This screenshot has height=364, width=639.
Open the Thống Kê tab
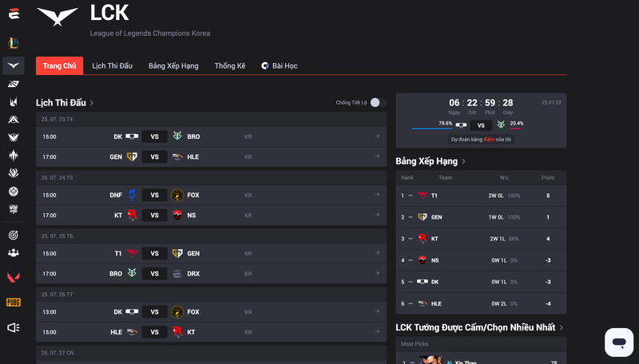tap(230, 65)
